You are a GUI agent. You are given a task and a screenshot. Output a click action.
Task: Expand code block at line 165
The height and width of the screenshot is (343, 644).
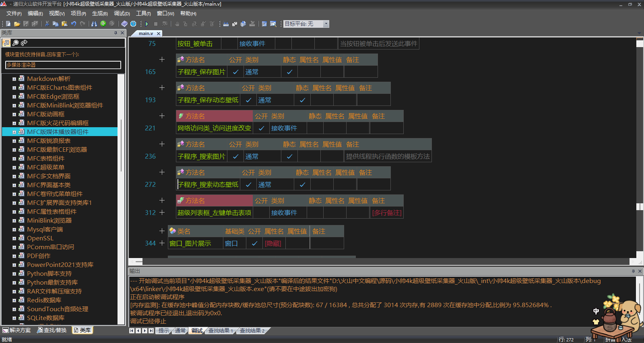tap(162, 60)
